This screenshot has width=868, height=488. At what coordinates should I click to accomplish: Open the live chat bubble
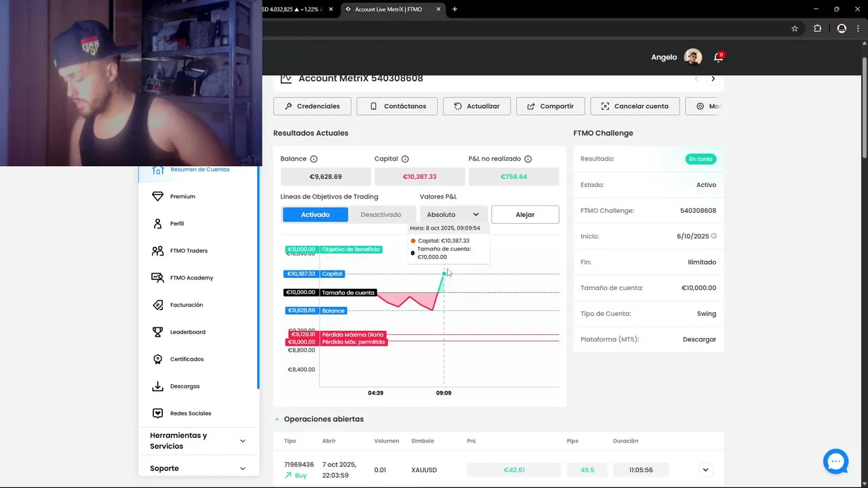pyautogui.click(x=835, y=462)
